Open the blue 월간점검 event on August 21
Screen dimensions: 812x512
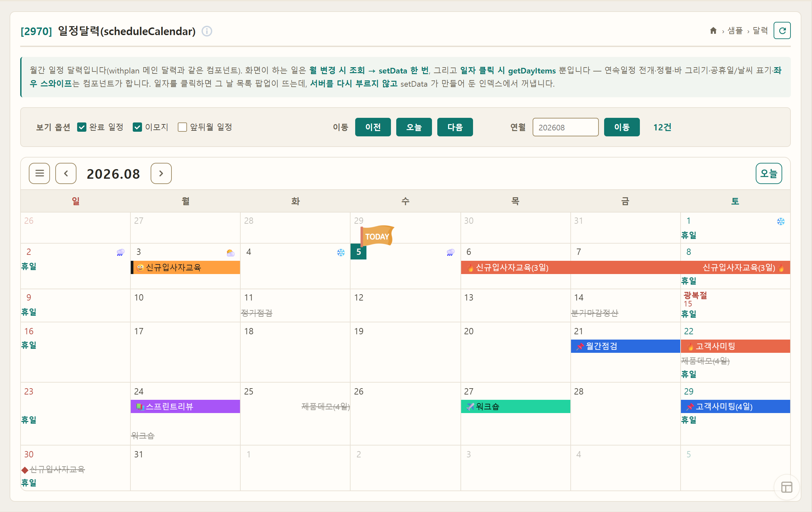625,346
